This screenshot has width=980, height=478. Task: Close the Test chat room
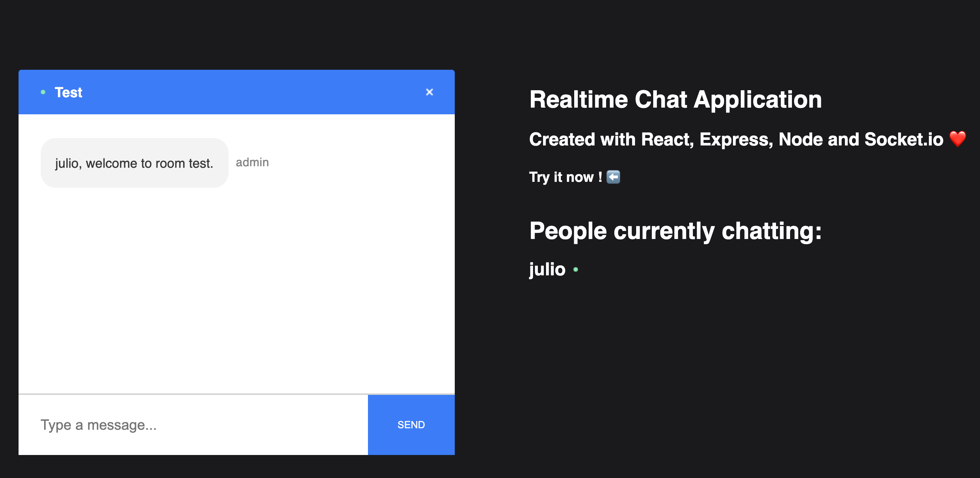pyautogui.click(x=429, y=92)
